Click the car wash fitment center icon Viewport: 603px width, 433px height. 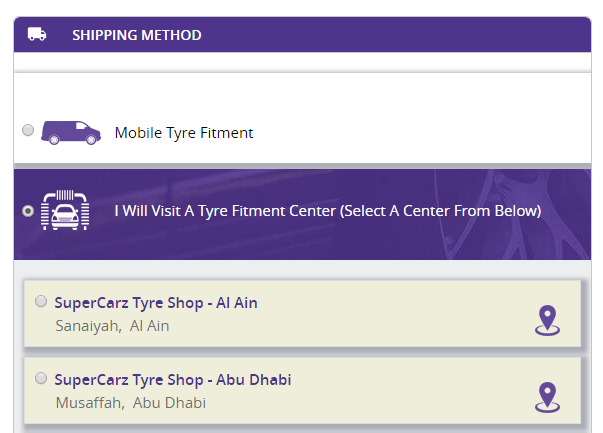pyautogui.click(x=65, y=210)
